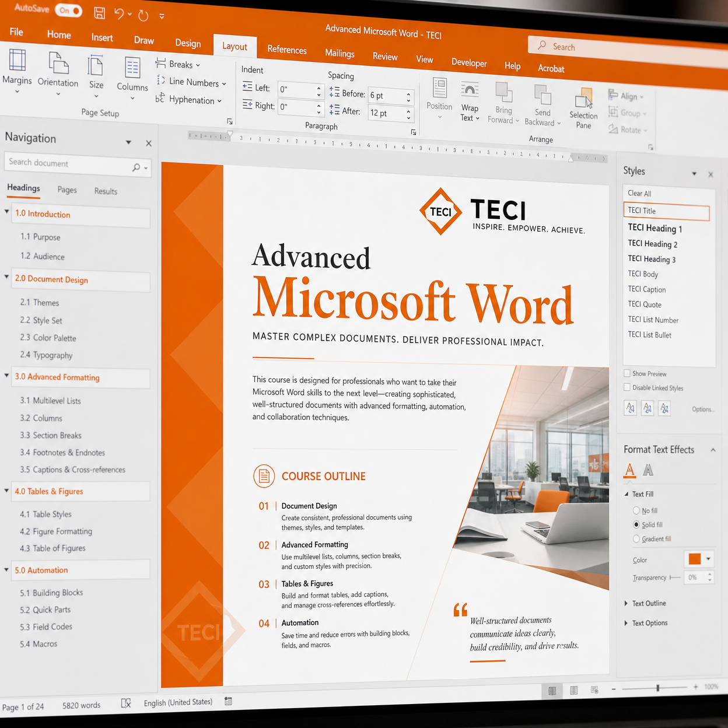This screenshot has width=728, height=728.
Task: Check the Show Preview checkbox
Action: click(x=627, y=373)
